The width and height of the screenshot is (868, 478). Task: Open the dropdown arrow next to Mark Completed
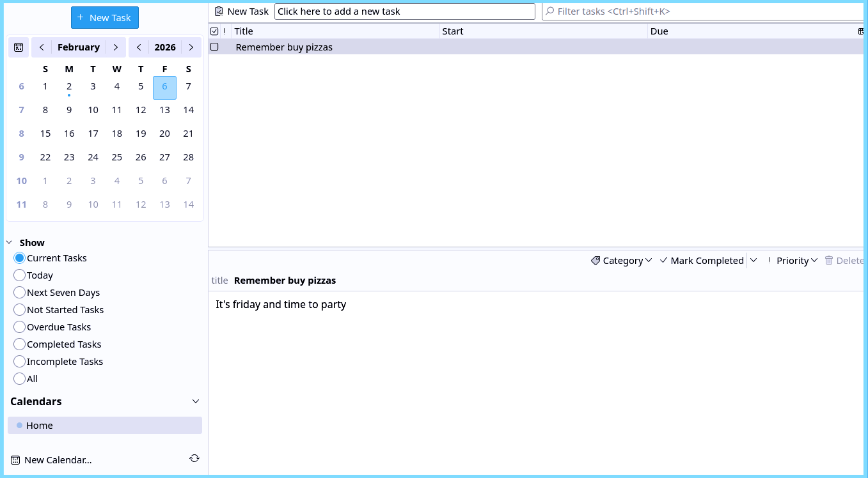[754, 260]
